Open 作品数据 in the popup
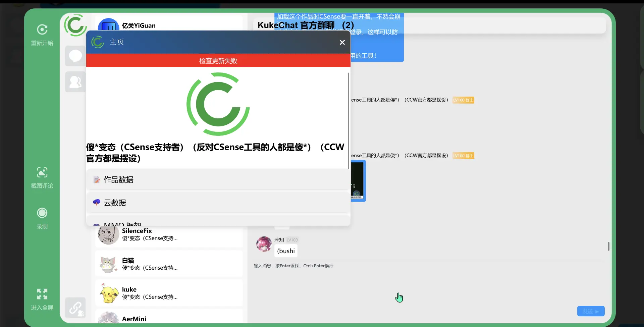644x327 pixels. tap(218, 180)
